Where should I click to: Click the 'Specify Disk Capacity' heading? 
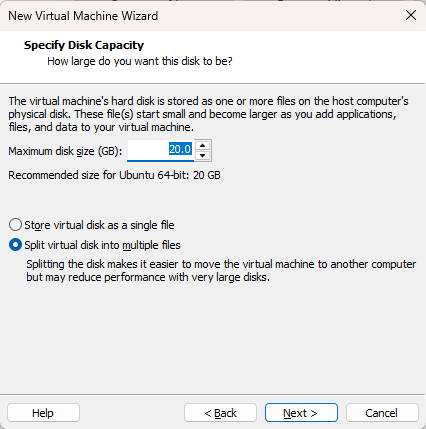tap(84, 45)
